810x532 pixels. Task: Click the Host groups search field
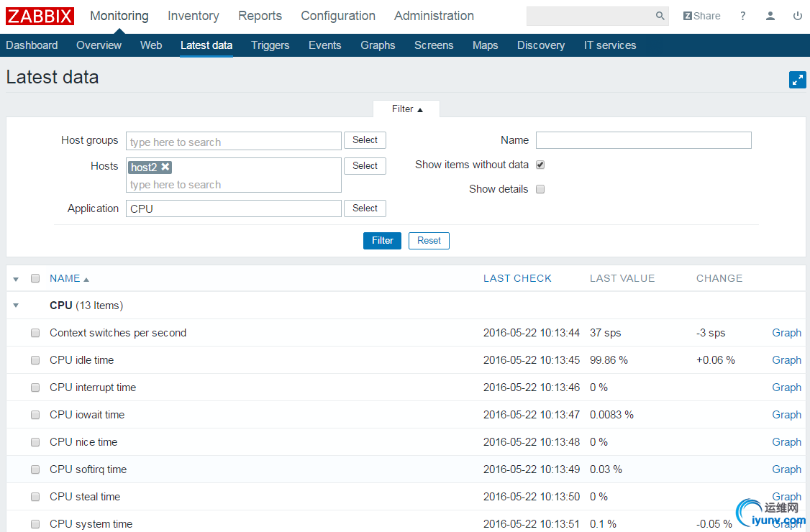point(234,141)
